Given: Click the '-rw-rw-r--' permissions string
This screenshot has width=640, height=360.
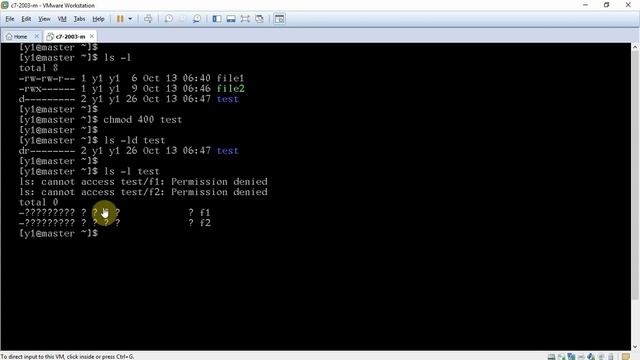Looking at the screenshot, I should 47,78.
